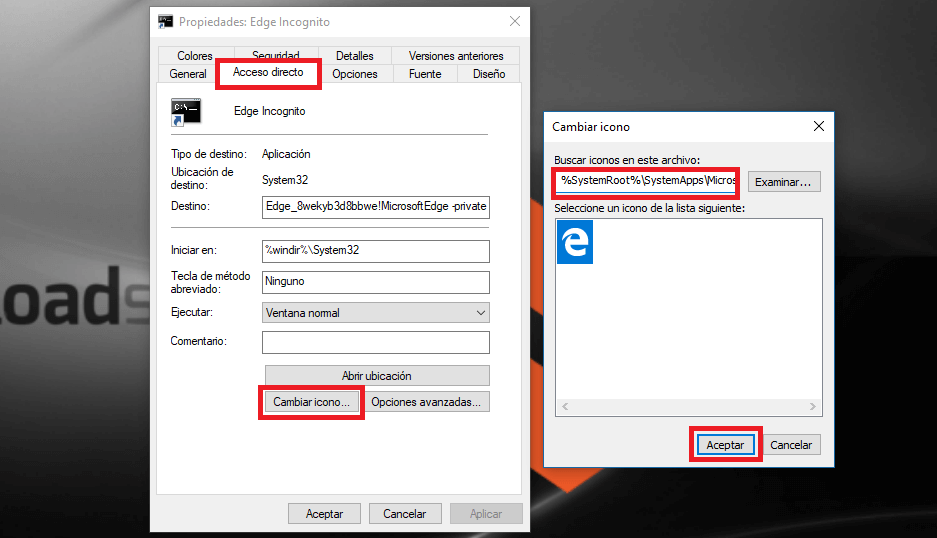The image size is (937, 538).
Task: Click 'Seleccione un icono de la lista siguiente' label
Action: click(650, 208)
